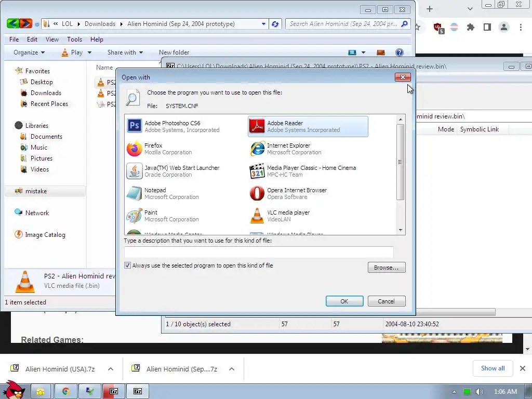
Task: Open Alien Hominid (USA).7z download chevron
Action: click(111, 369)
